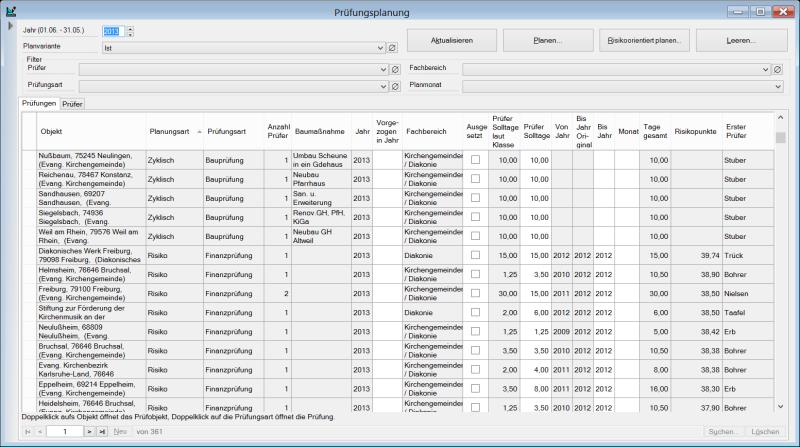Clear the Fachbereich filter with reset icon

[x=778, y=69]
